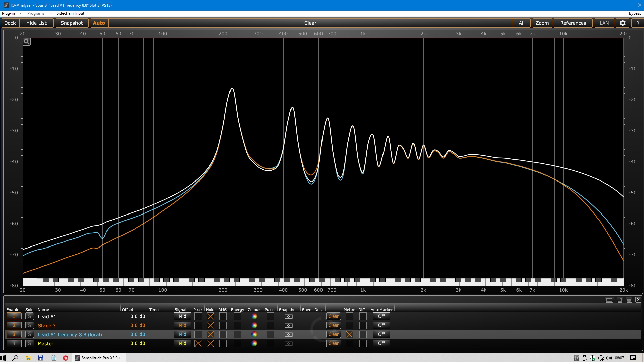Open AutoMarker Off selector for local curve
The width and height of the screenshot is (644, 362).
(x=381, y=334)
